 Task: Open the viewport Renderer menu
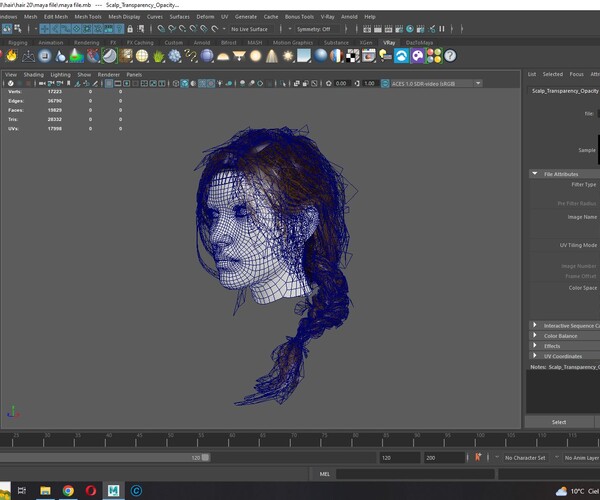(x=109, y=75)
